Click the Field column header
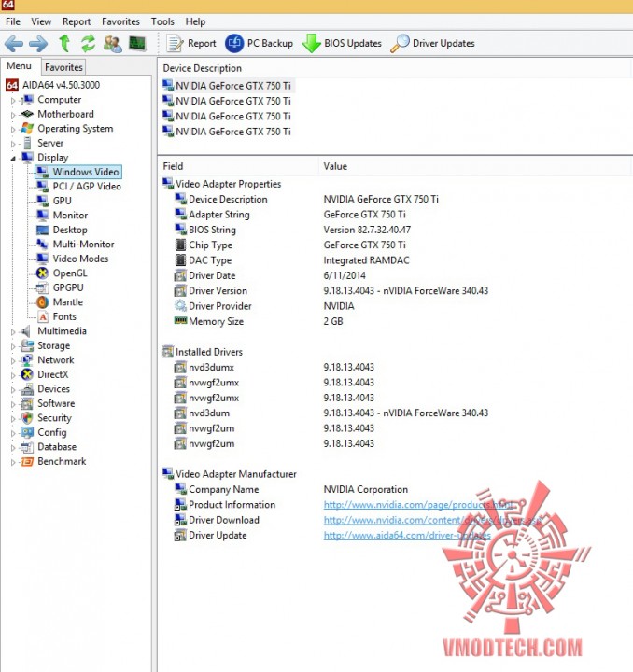This screenshot has width=633, height=672. pyautogui.click(x=238, y=166)
